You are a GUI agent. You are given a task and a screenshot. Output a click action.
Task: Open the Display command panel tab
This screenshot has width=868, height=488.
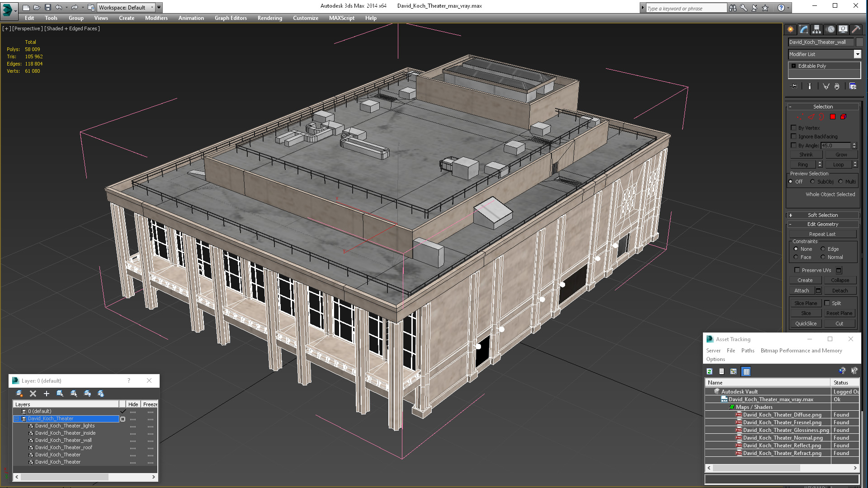click(843, 29)
